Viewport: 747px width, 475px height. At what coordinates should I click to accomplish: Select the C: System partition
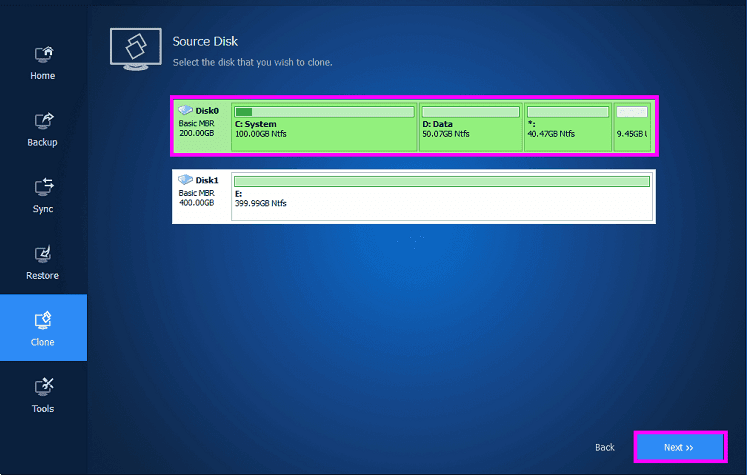tap(324, 127)
